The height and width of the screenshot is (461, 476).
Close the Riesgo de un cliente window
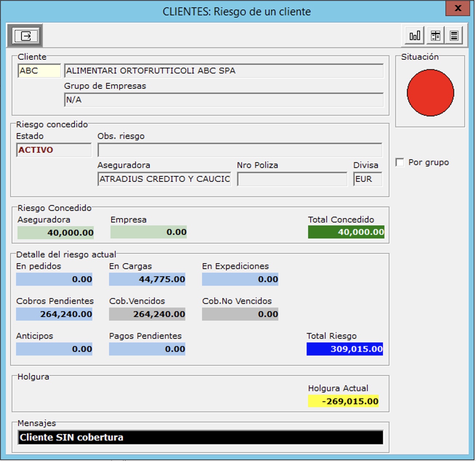[457, 8]
